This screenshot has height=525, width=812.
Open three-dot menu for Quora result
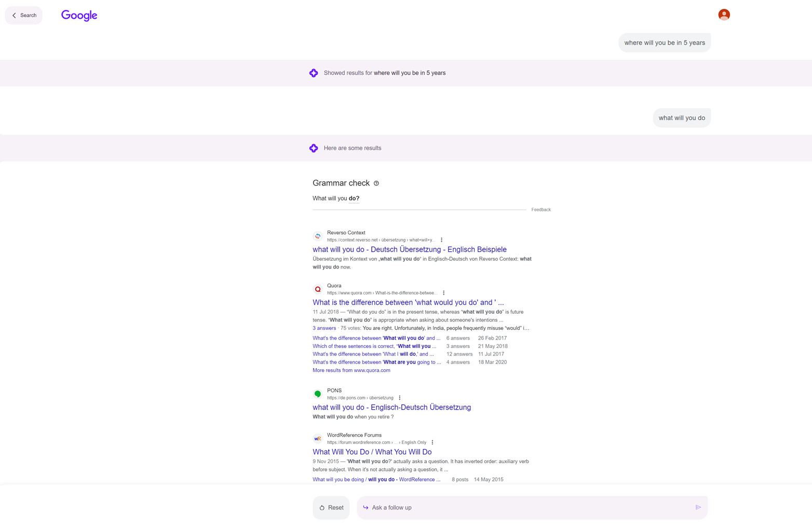[444, 292]
